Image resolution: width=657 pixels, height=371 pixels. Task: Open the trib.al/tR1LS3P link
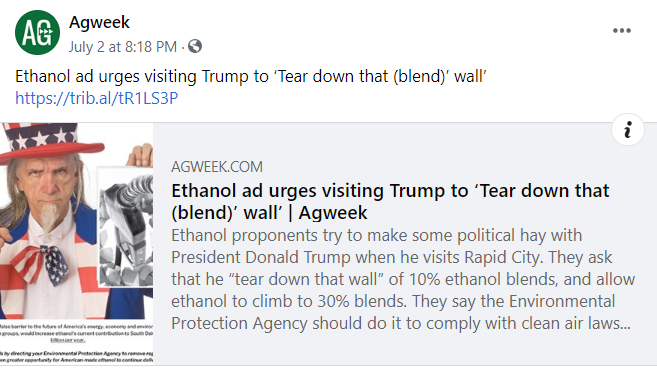pyautogui.click(x=97, y=98)
